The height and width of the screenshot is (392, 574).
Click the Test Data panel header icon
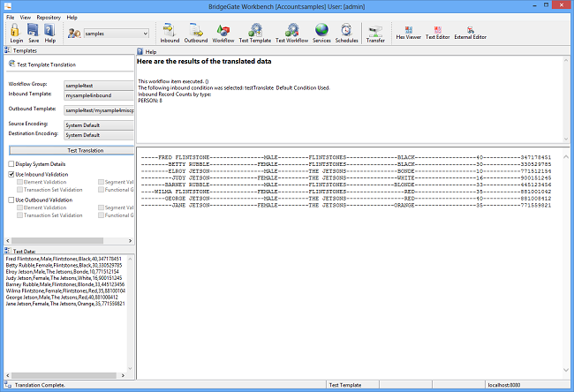pos(7,251)
